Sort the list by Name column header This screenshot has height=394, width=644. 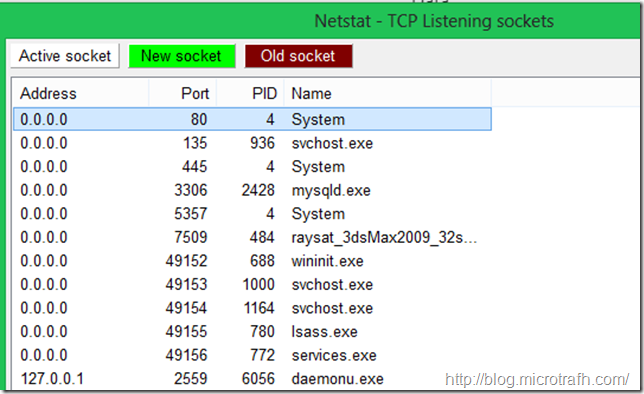(x=387, y=94)
